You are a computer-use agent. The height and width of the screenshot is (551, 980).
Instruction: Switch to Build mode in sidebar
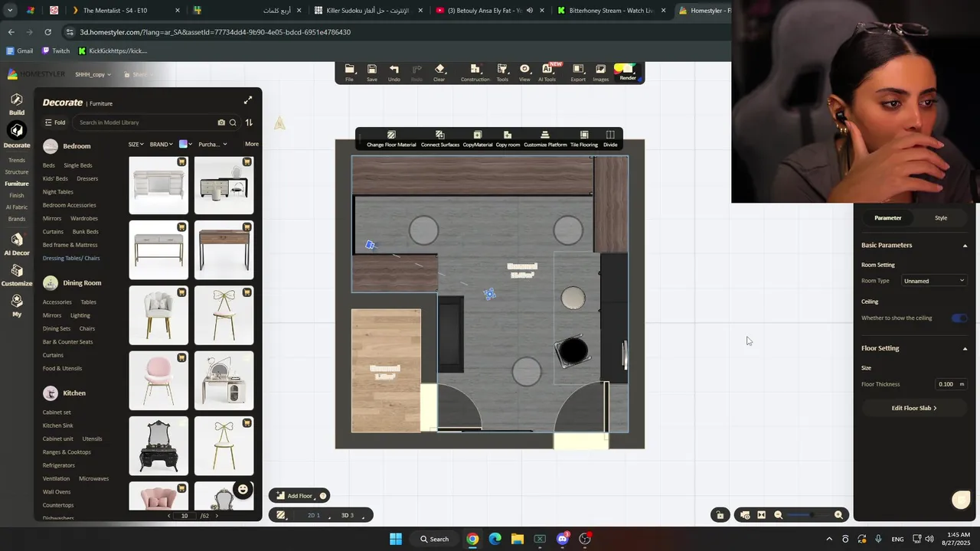(x=17, y=105)
